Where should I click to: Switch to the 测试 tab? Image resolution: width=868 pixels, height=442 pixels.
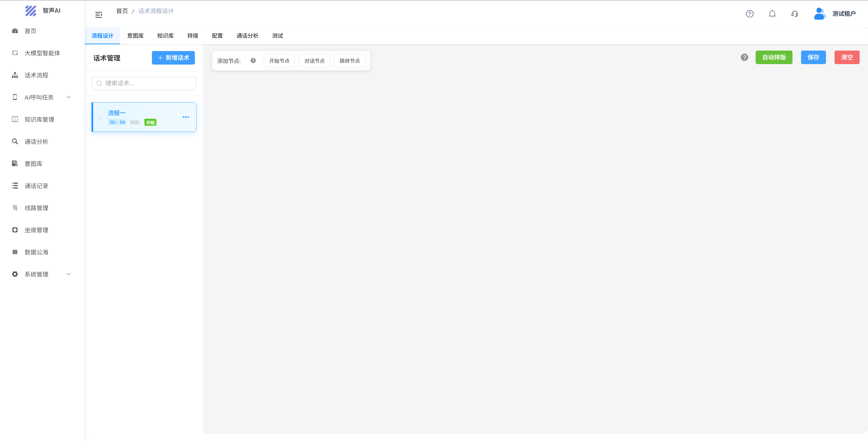pos(277,35)
